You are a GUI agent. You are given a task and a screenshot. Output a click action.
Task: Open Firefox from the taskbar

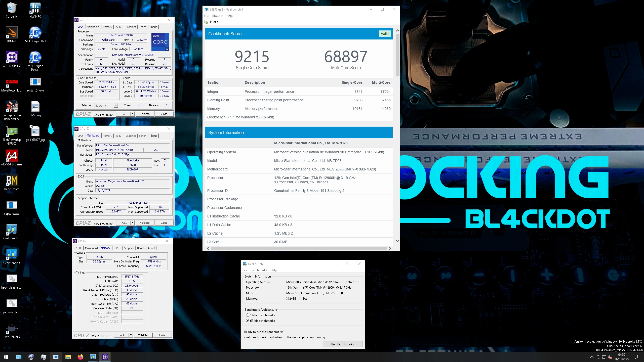click(80, 357)
